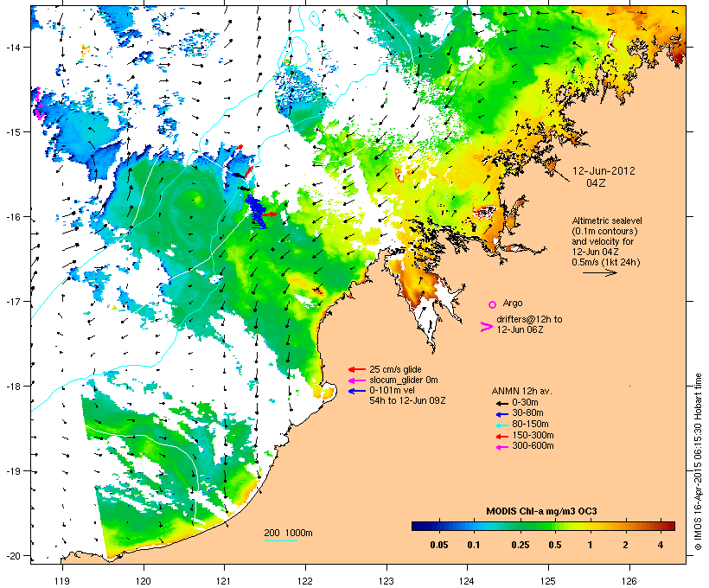Click the longitude axis label 123
This screenshot has width=709, height=588.
pos(386,581)
